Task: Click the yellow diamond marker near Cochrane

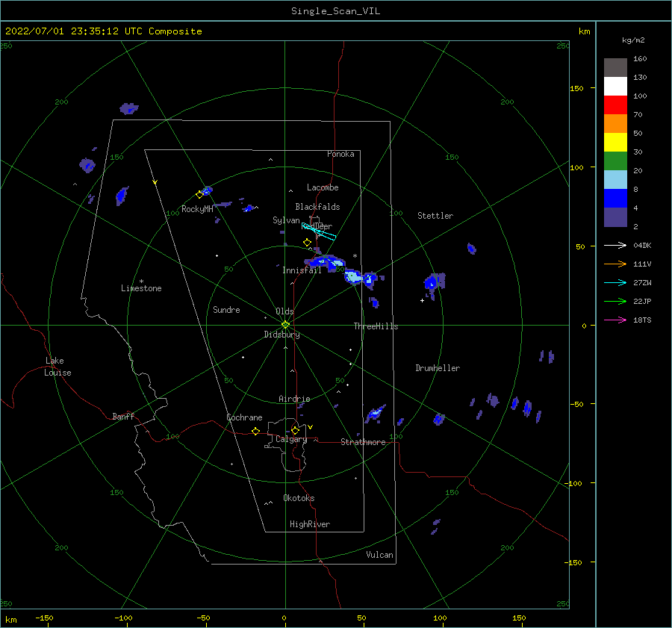Action: tap(256, 432)
